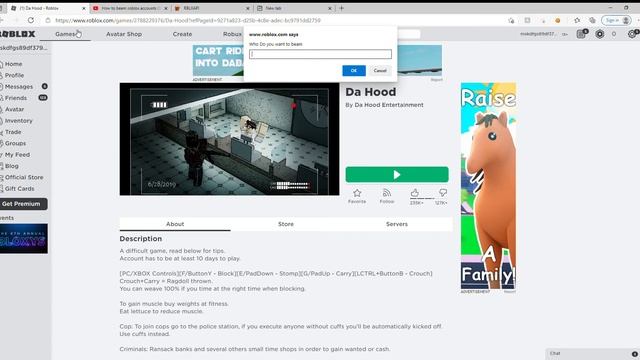The image size is (640, 360).
Task: Click the site info lock icon in address bar
Action: coord(48,20)
